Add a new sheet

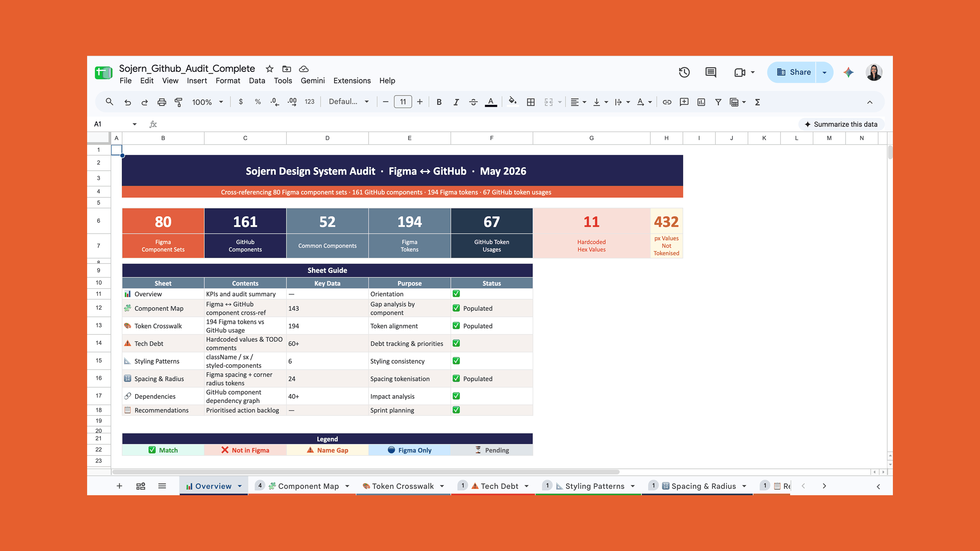coord(119,486)
